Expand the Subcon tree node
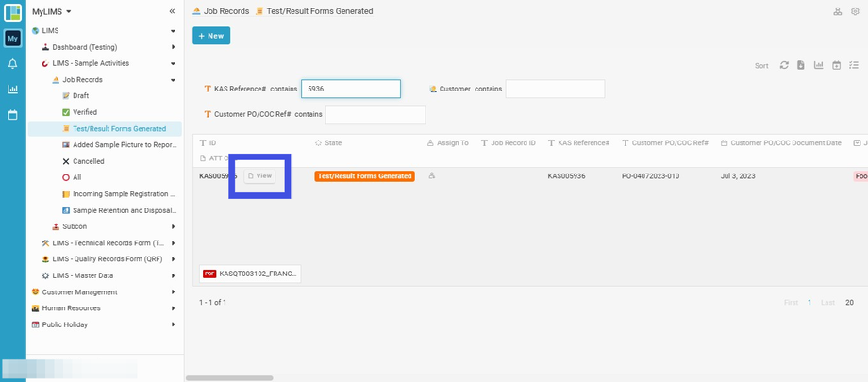The width and height of the screenshot is (868, 382). pos(174,226)
